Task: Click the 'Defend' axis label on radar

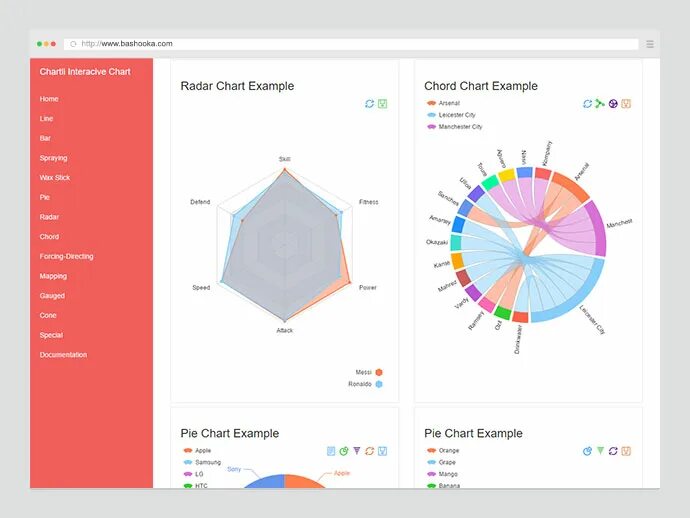Action: coord(200,202)
